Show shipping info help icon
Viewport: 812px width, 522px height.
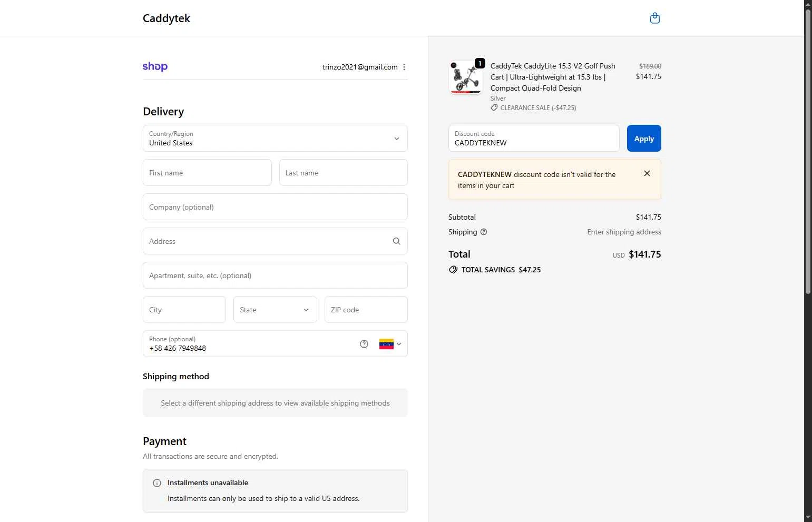tap(484, 232)
